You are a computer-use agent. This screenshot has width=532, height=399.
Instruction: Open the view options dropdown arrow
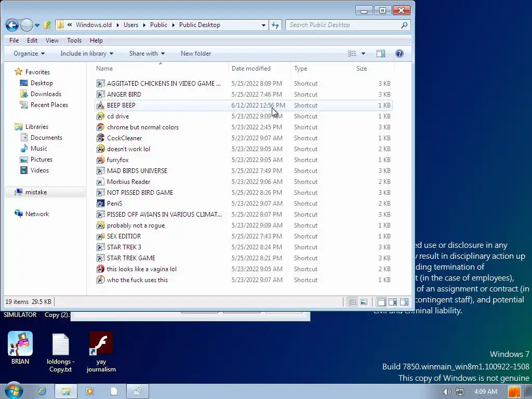tap(363, 54)
